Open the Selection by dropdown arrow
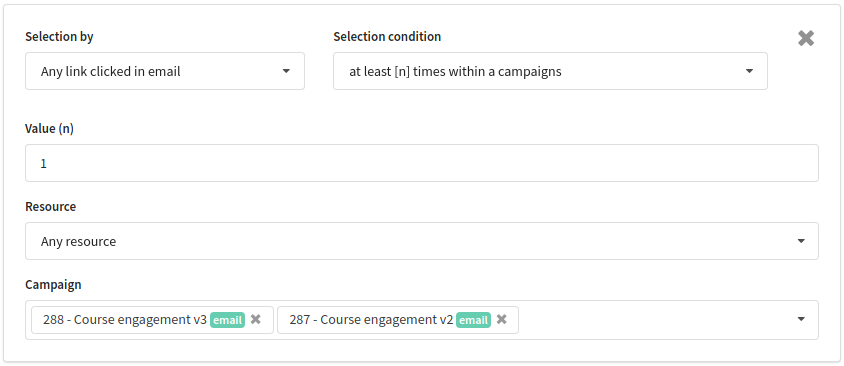Viewport: 844px width, 366px height. tap(286, 71)
